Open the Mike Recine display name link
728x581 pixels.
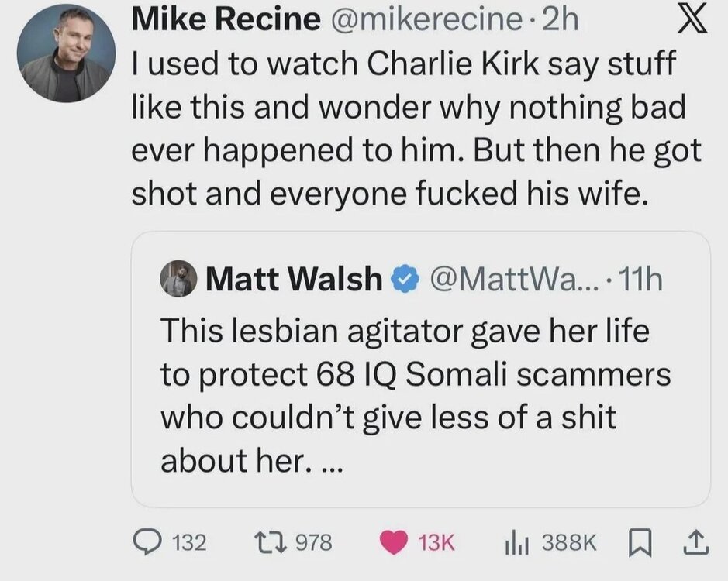pyautogui.click(x=225, y=21)
